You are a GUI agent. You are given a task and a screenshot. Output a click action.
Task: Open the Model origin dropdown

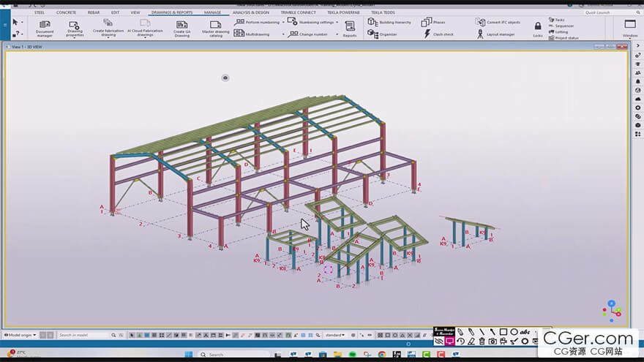pyautogui.click(x=20, y=335)
